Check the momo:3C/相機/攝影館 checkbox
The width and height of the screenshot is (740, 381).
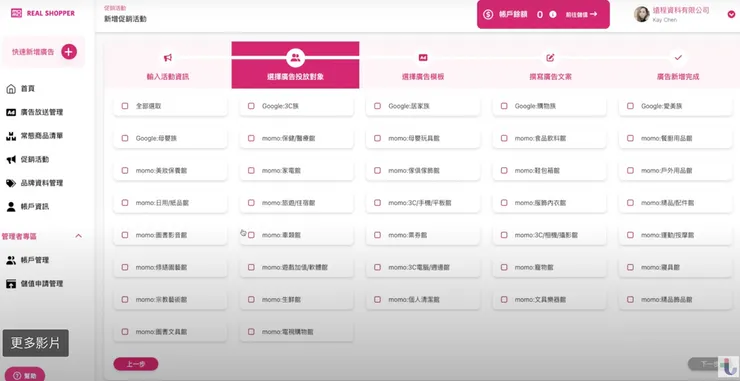point(504,235)
